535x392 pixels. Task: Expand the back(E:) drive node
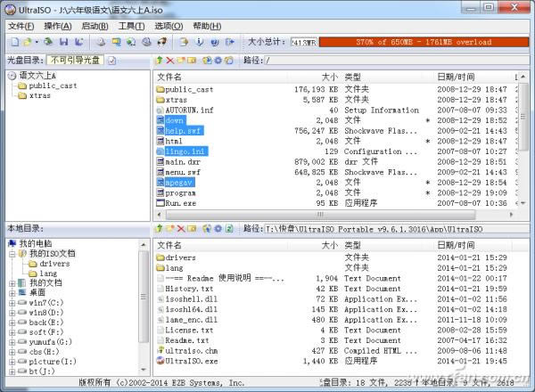(x=12, y=323)
